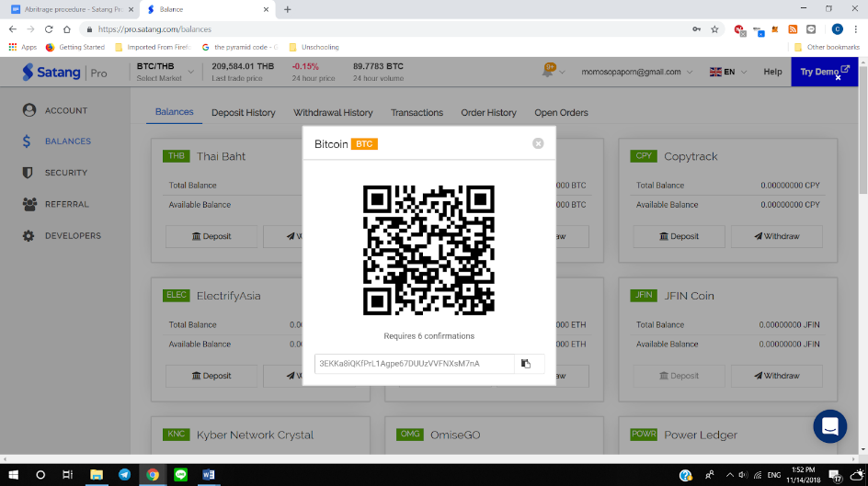
Task: Open the Account section in sidebar
Action: 55,110
